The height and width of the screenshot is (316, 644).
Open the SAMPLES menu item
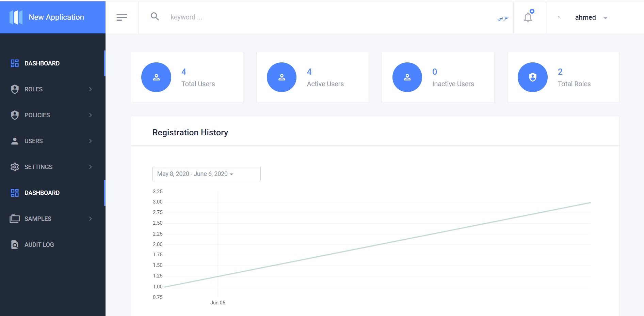(53, 219)
